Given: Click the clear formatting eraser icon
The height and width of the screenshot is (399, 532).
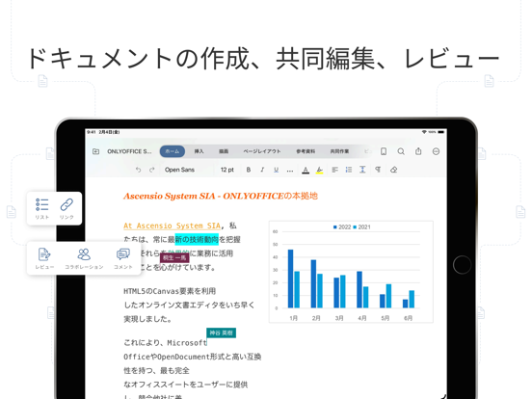Looking at the screenshot, I should (393, 170).
